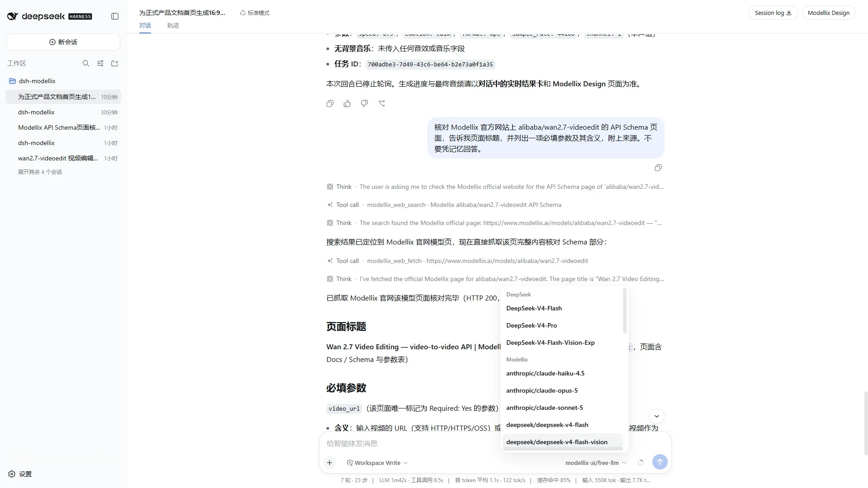Copy the assistant reply
868x488 pixels.
pos(330,103)
